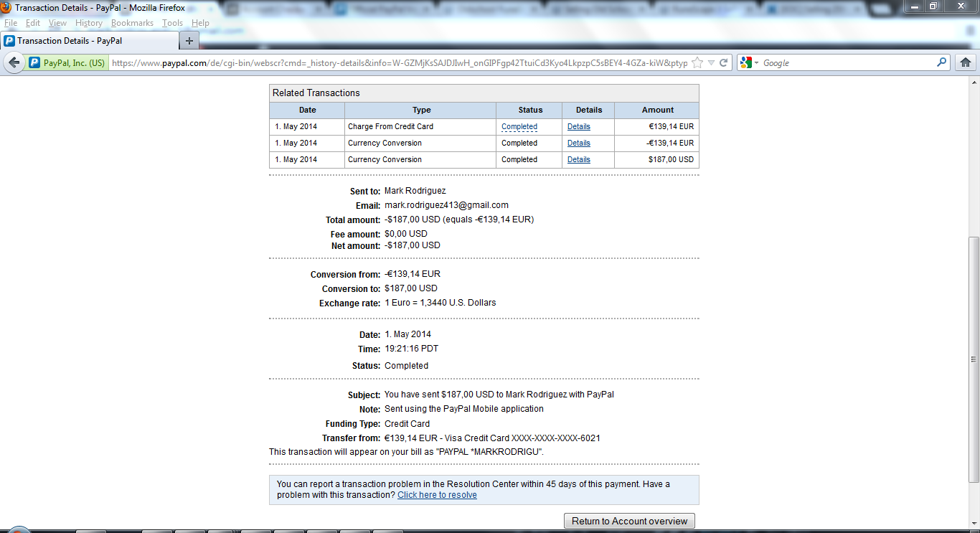Click the Completed status link for the credit card charge
This screenshot has width=980, height=533.
(519, 127)
